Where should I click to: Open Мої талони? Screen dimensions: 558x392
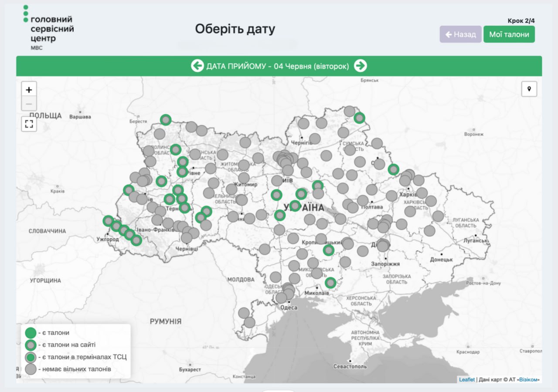509,34
